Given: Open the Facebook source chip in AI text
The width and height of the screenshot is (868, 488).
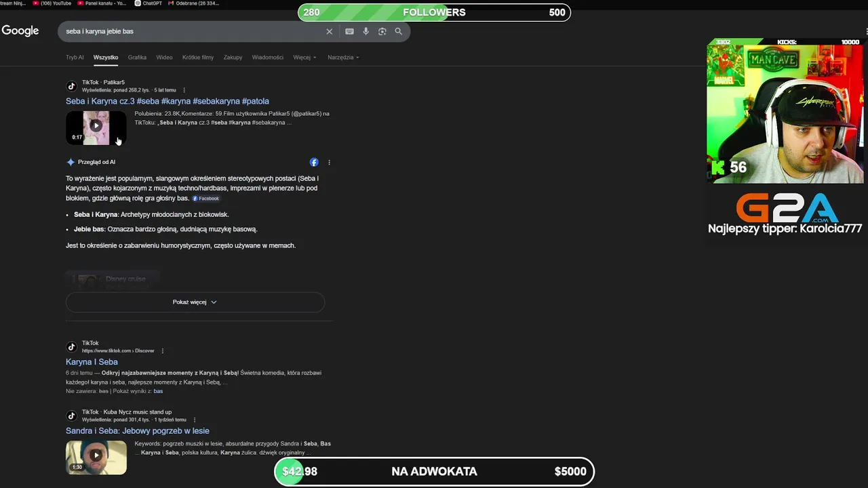Looking at the screenshot, I should coord(206,199).
